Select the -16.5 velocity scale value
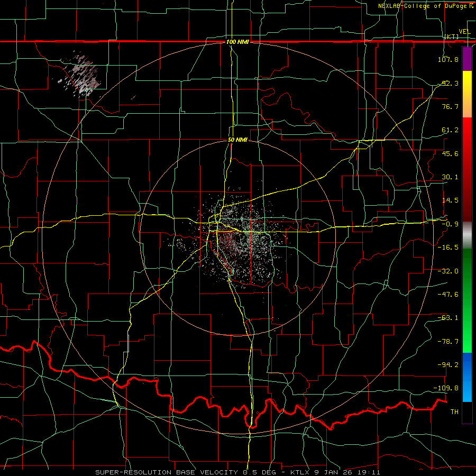 click(x=448, y=248)
